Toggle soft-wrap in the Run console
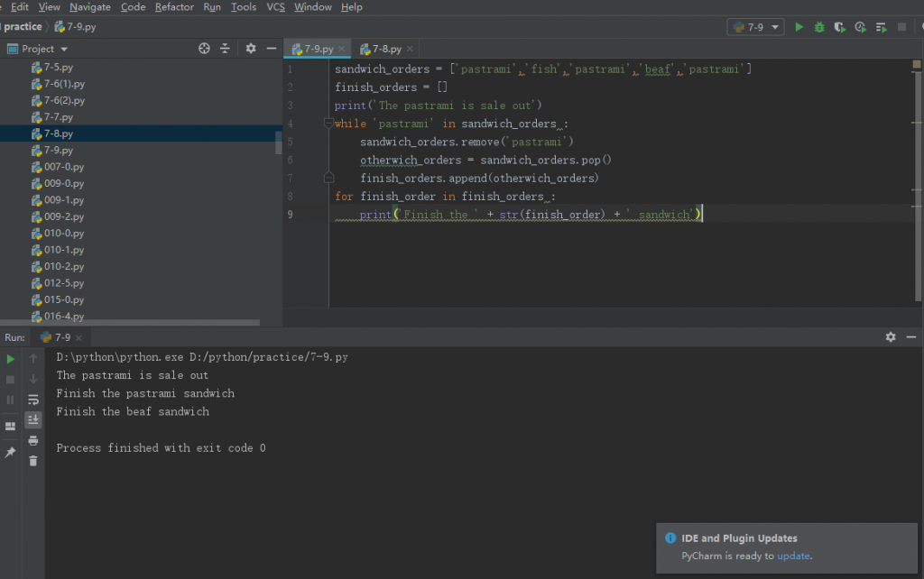Image resolution: width=924 pixels, height=579 pixels. (x=33, y=400)
